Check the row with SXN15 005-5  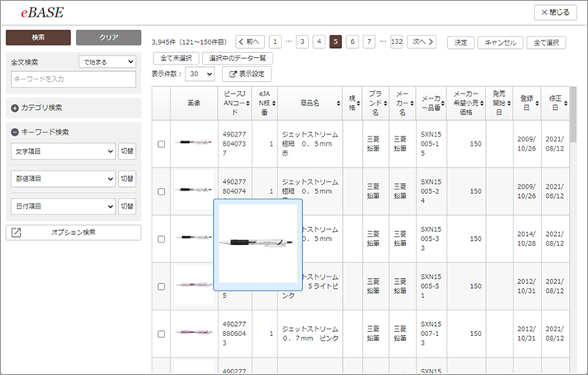pos(161,286)
